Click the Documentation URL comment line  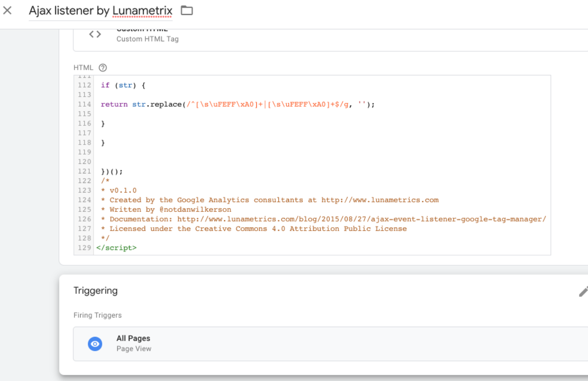324,219
